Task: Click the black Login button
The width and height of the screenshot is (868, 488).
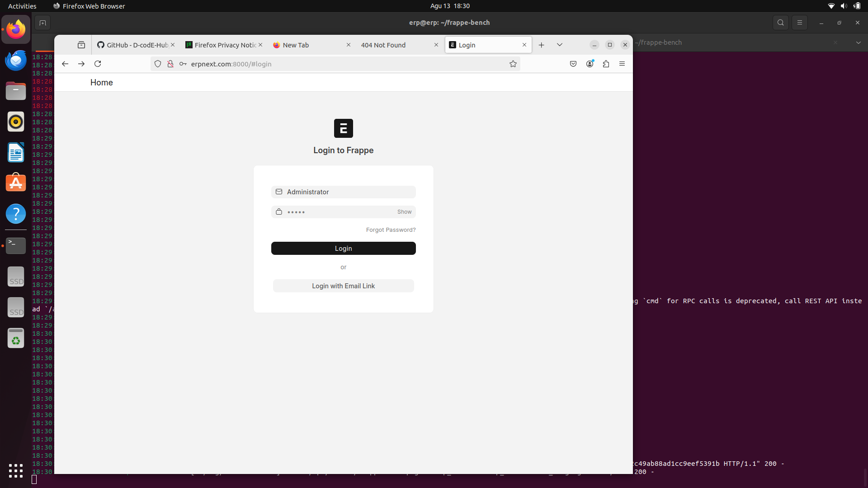Action: [x=344, y=249]
